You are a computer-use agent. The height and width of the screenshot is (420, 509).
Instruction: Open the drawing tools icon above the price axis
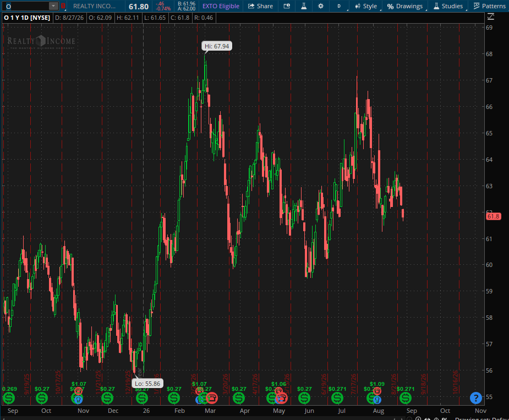pos(490,17)
